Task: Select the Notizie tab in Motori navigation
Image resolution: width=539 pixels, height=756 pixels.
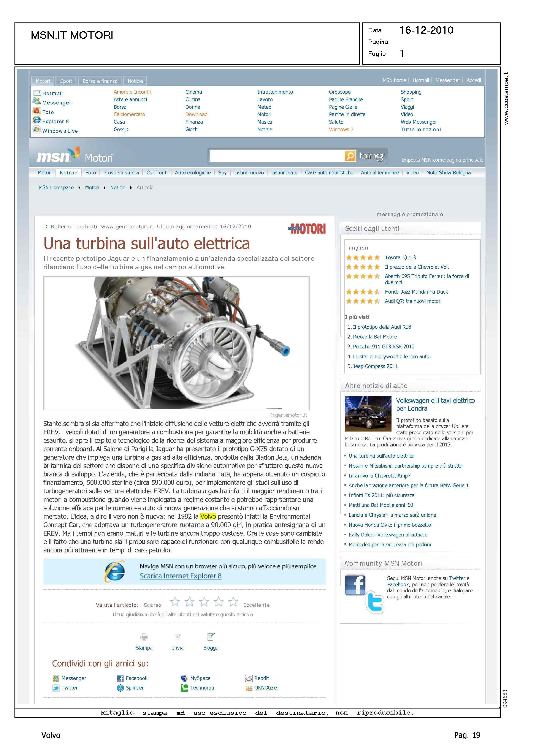Action: click(x=68, y=172)
